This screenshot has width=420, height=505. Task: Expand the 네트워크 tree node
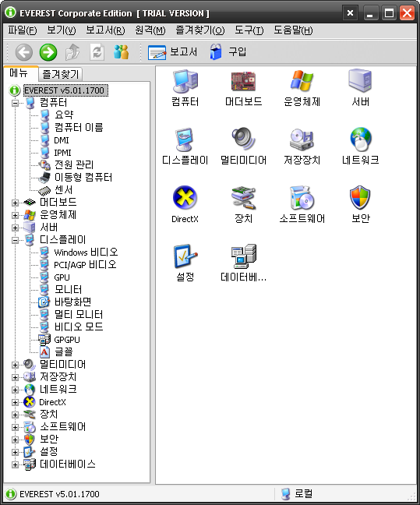coord(15,390)
